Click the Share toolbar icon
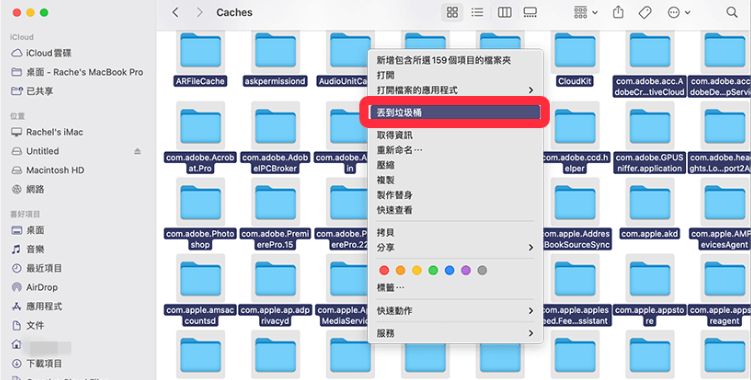 [618, 12]
